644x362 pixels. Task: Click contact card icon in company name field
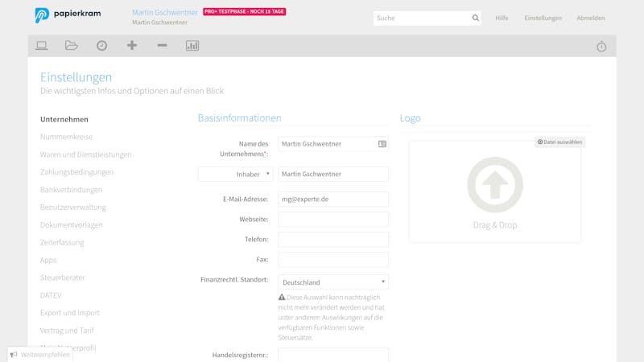[382, 144]
